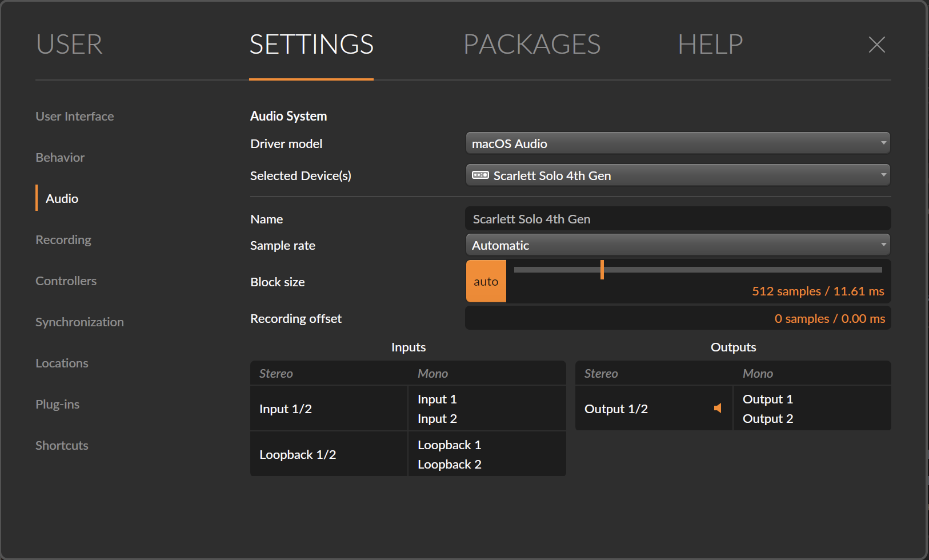Switch to the PACKAGES tab
Image resolution: width=929 pixels, height=560 pixels.
pos(532,45)
